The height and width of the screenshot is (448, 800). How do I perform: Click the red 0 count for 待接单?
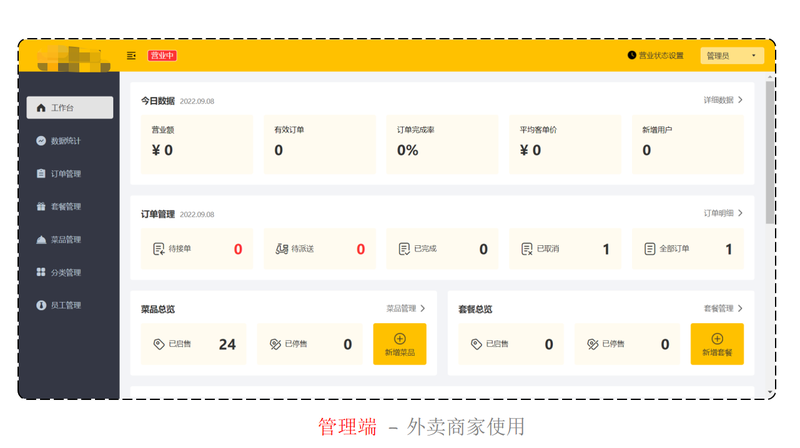238,249
